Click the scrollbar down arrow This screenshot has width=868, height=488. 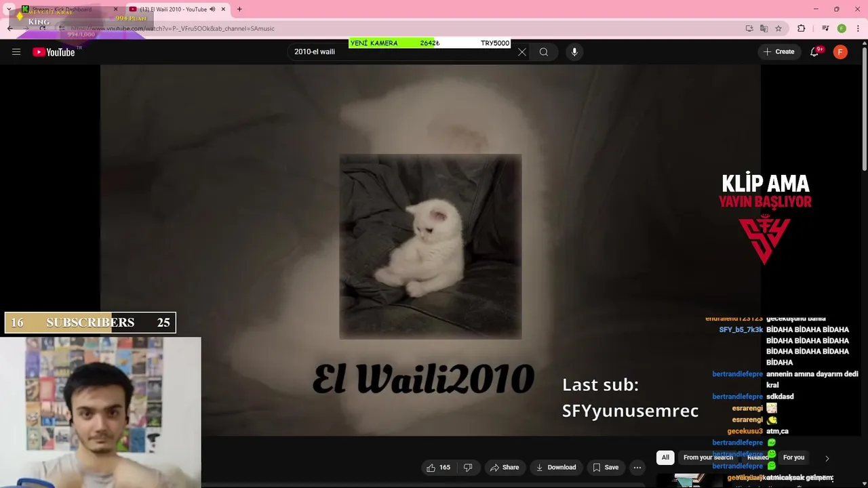pos(864,483)
